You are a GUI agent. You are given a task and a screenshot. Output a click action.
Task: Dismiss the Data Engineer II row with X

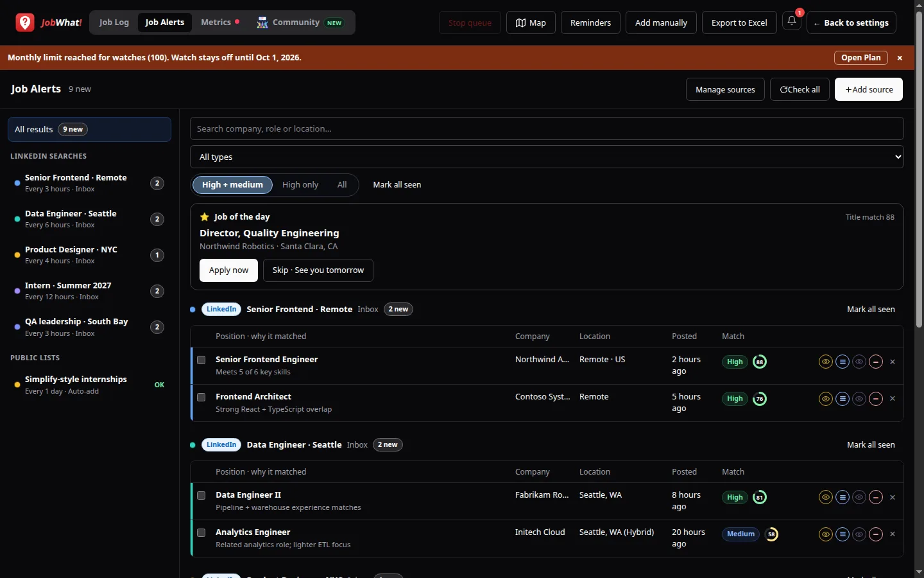click(x=893, y=497)
